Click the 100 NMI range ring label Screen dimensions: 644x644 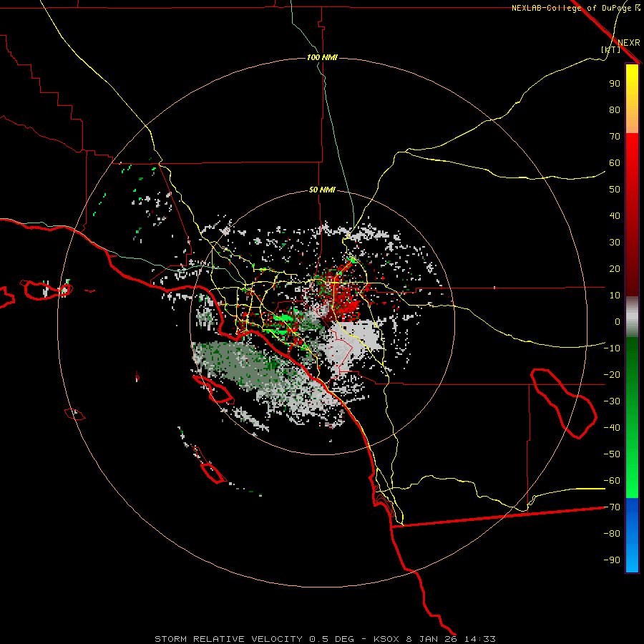(322, 57)
